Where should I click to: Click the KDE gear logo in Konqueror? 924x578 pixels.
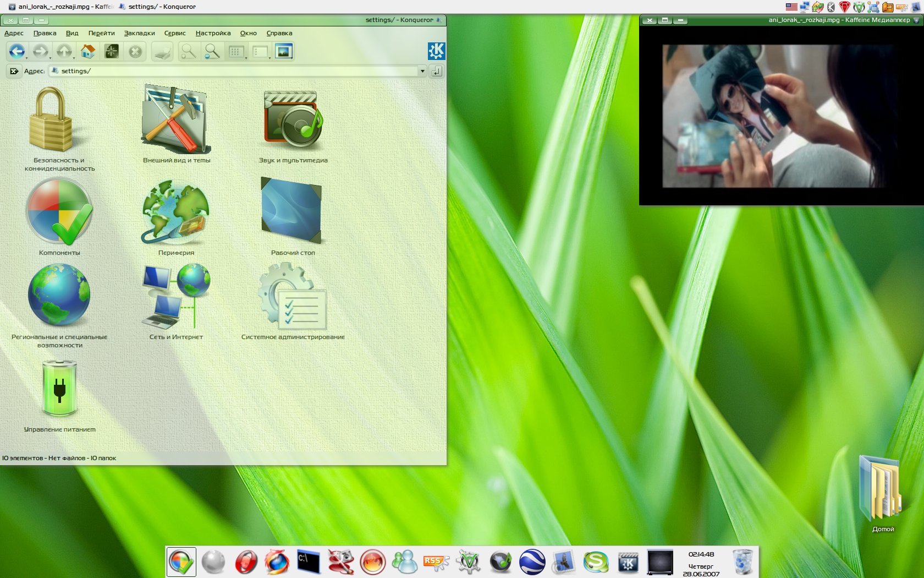coord(436,51)
